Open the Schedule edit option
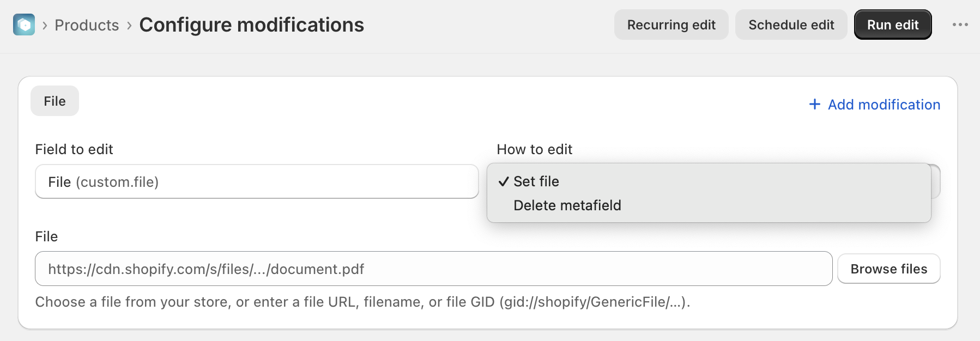This screenshot has height=341, width=980. point(791,25)
